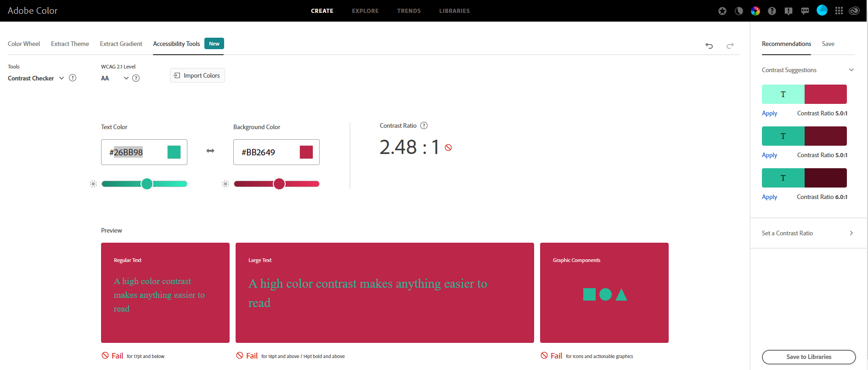This screenshot has height=370, width=868.
Task: Open the chat bubble forum icon
Action: tap(805, 11)
